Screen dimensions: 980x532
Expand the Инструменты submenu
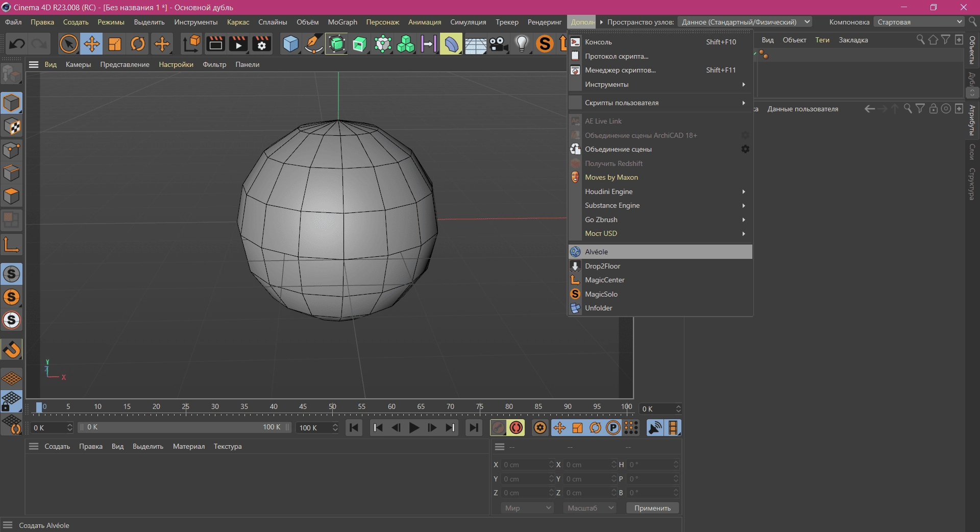pos(660,84)
